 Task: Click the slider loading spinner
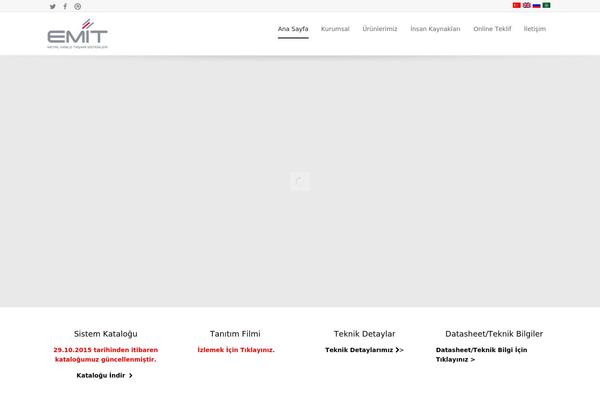pos(300,181)
